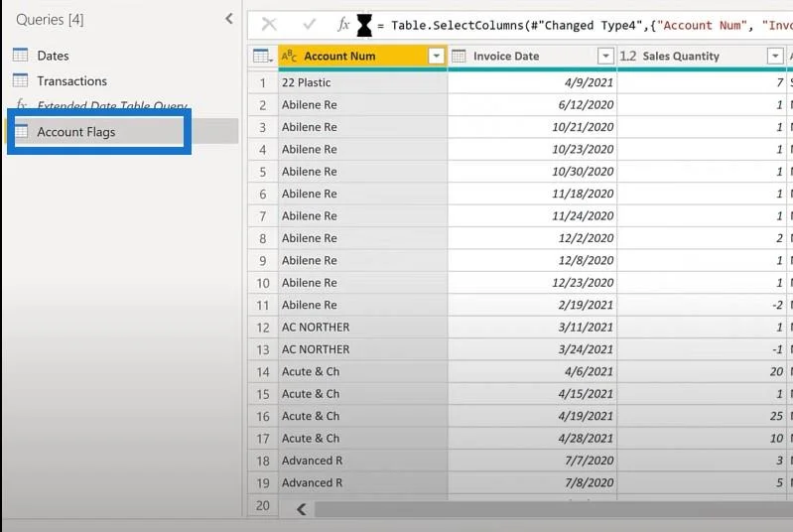Select row number 11

pyautogui.click(x=262, y=306)
